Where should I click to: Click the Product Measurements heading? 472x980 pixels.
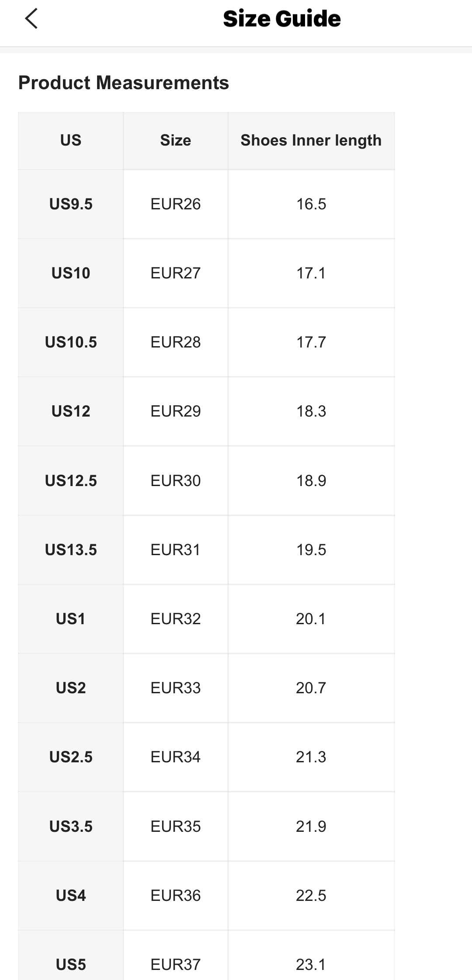pos(124,83)
